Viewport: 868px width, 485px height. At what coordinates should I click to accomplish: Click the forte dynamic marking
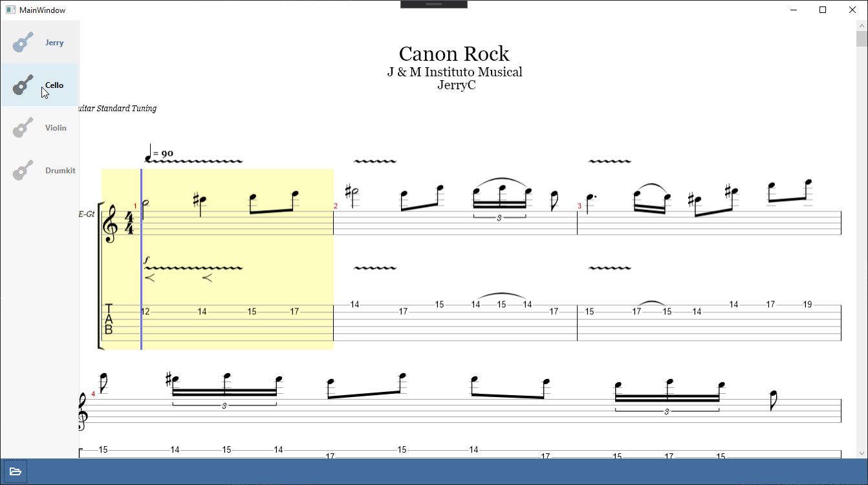click(146, 260)
